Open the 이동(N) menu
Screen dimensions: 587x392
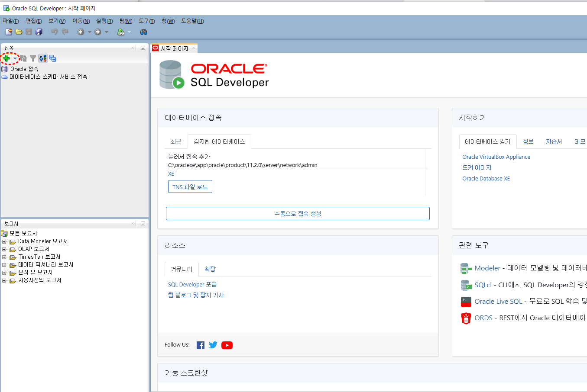[81, 21]
